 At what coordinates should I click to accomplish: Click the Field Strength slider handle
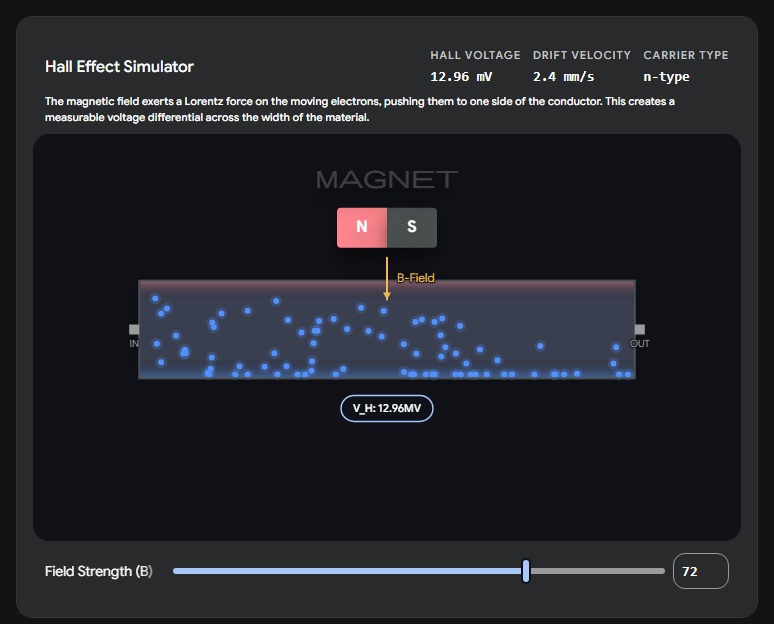526,571
